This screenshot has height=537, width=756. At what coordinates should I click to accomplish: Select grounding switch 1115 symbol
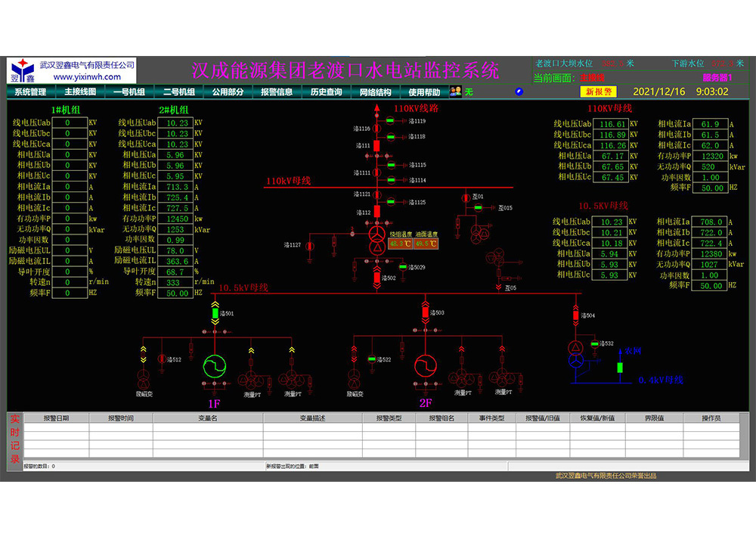[x=392, y=165]
